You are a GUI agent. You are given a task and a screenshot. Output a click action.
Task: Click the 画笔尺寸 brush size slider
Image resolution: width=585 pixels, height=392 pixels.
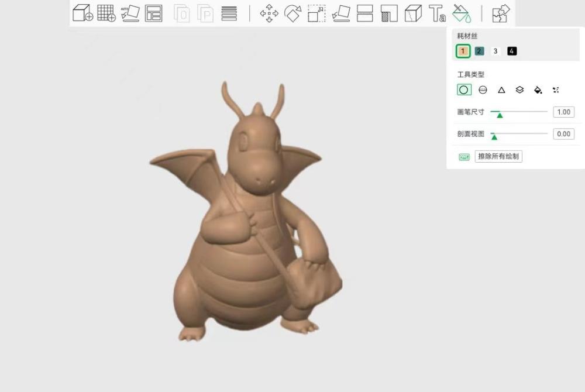coord(519,112)
